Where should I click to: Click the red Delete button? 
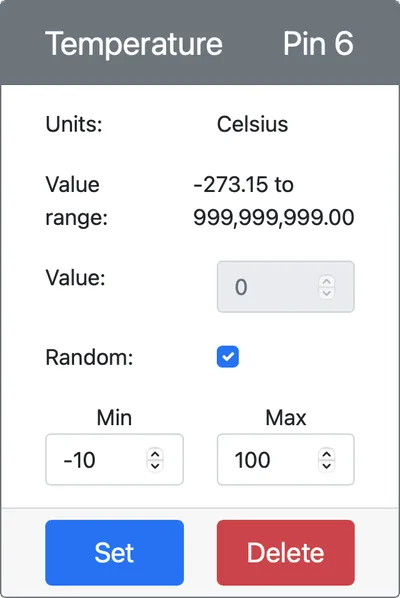286,552
